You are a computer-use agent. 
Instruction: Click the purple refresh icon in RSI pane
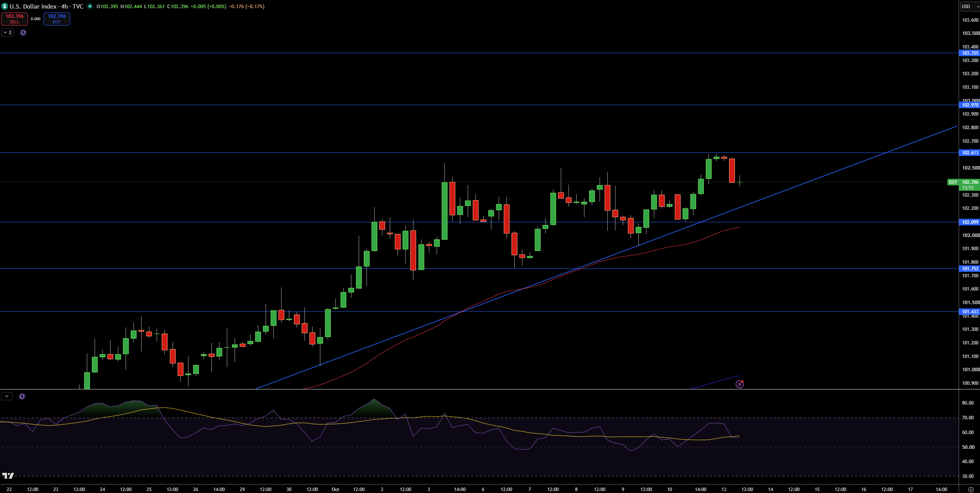click(x=22, y=396)
